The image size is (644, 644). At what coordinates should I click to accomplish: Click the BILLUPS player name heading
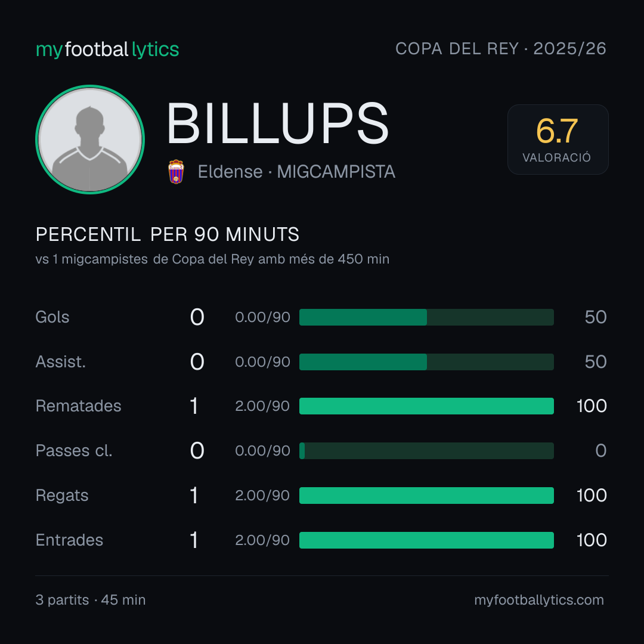(278, 123)
